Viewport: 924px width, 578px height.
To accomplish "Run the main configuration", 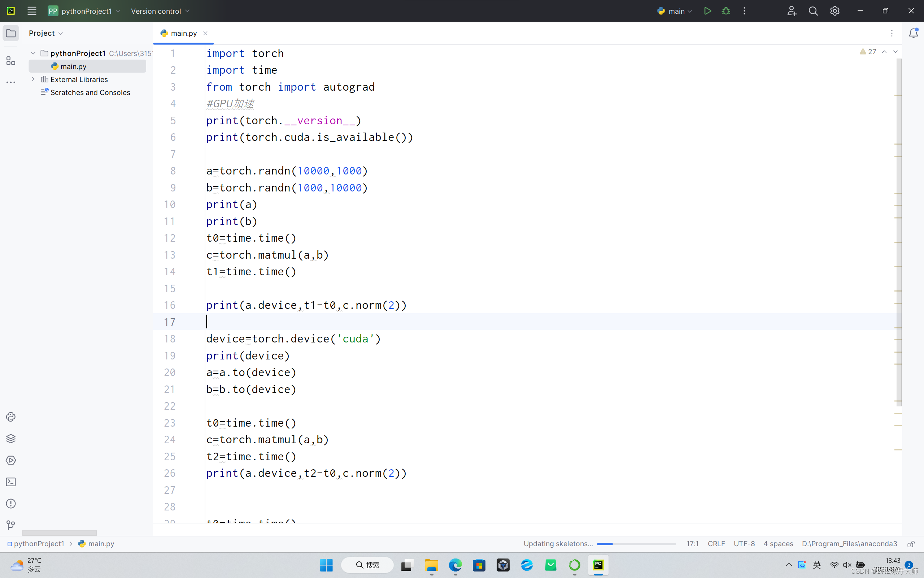I will point(707,11).
